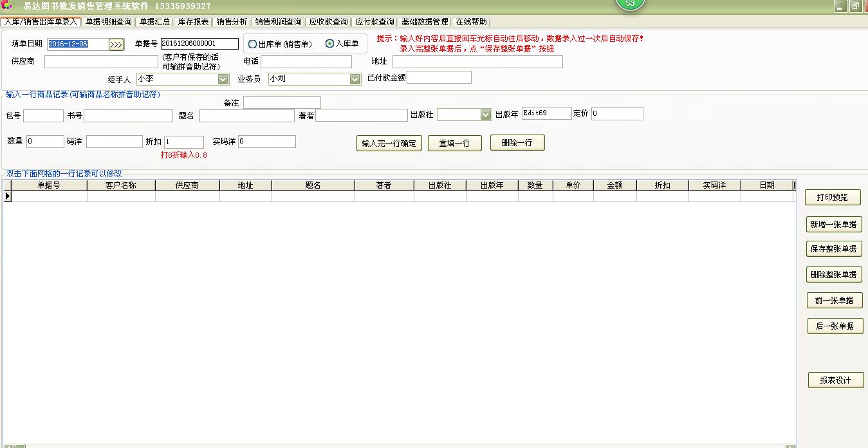
Task: Click the green circle badge showing 53
Action: pyautogui.click(x=630, y=4)
